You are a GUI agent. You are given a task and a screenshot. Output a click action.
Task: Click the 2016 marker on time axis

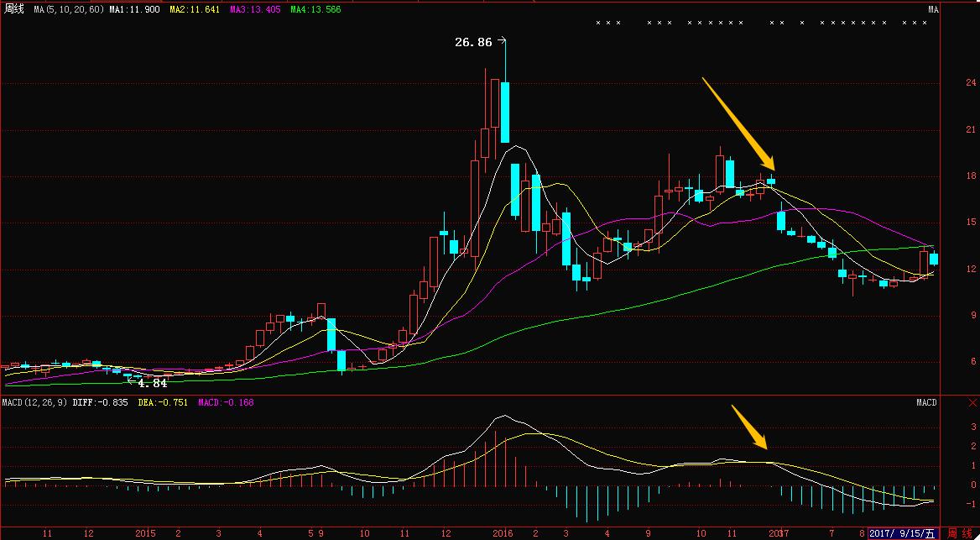point(503,533)
